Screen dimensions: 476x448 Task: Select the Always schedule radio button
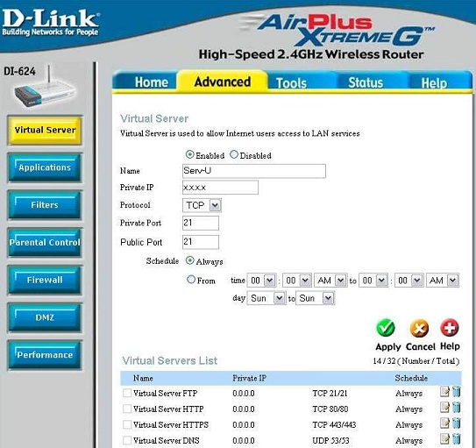189,260
